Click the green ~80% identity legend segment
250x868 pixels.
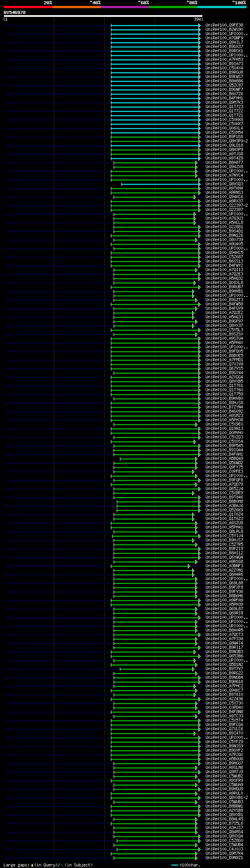click(173, 7)
